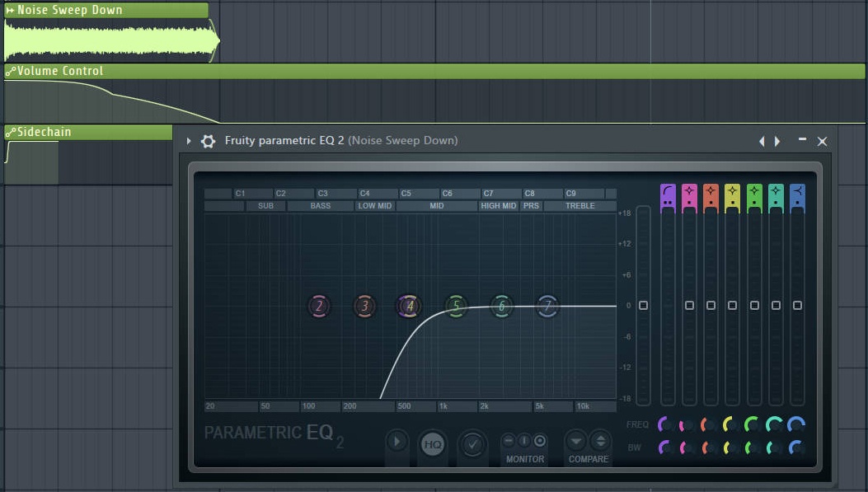
Task: Grab the main level slider handle
Action: pos(643,306)
